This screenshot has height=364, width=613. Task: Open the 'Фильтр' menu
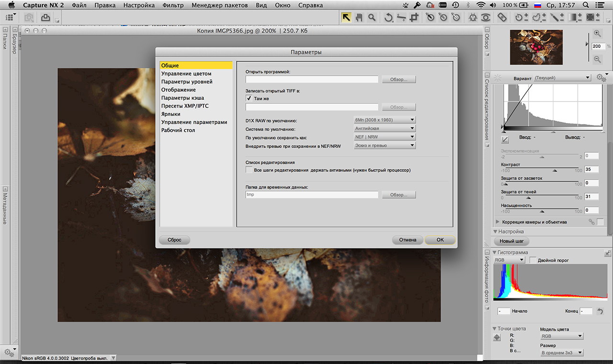[173, 5]
